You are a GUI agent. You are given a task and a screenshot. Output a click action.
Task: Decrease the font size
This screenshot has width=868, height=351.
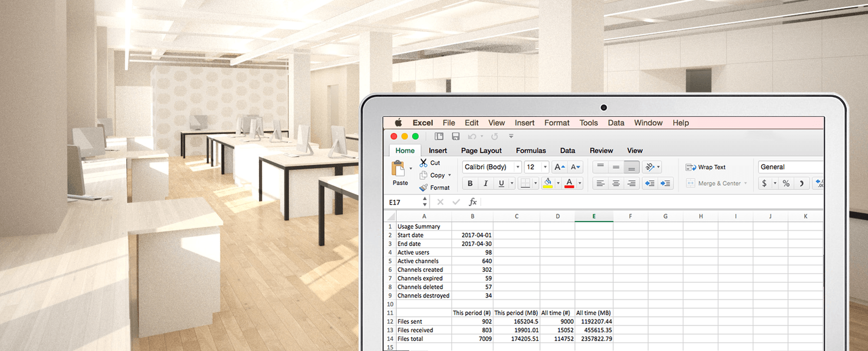tap(575, 167)
